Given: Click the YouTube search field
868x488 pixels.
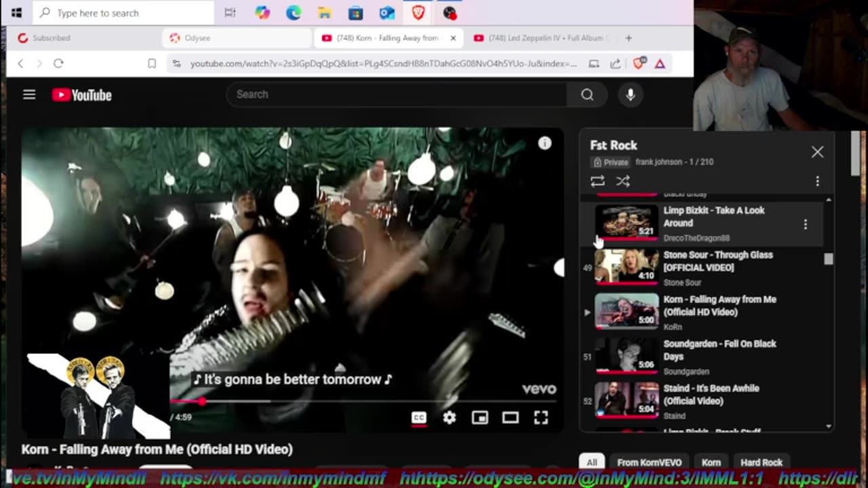Looking at the screenshot, I should click(x=397, y=94).
